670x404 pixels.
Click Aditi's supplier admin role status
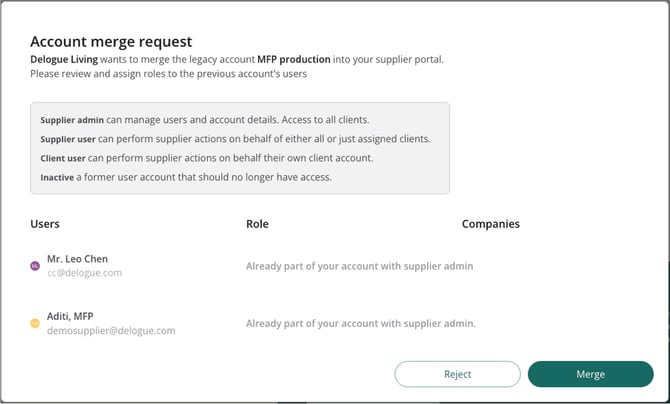pos(360,323)
